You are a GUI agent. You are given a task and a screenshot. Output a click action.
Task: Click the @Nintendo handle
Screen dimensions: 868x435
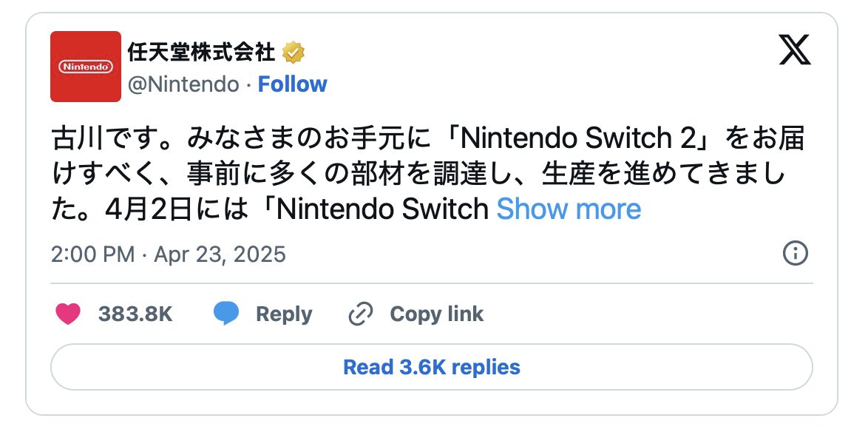point(183,84)
